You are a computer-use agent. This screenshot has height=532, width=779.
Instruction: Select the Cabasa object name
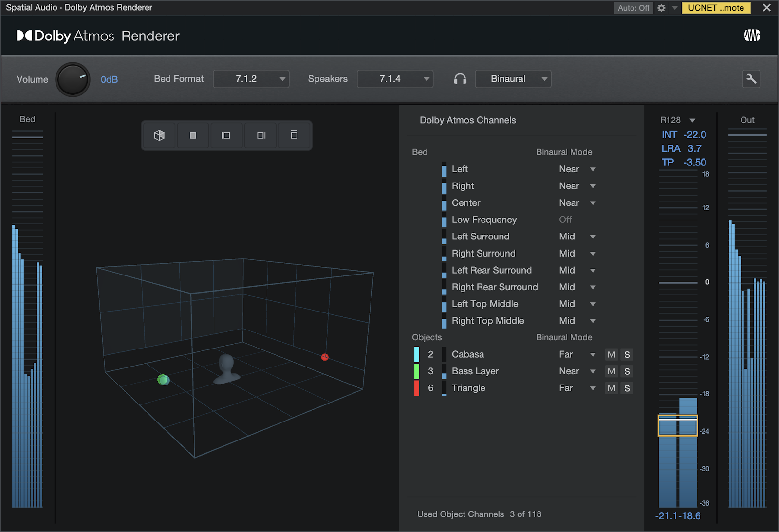pos(468,355)
